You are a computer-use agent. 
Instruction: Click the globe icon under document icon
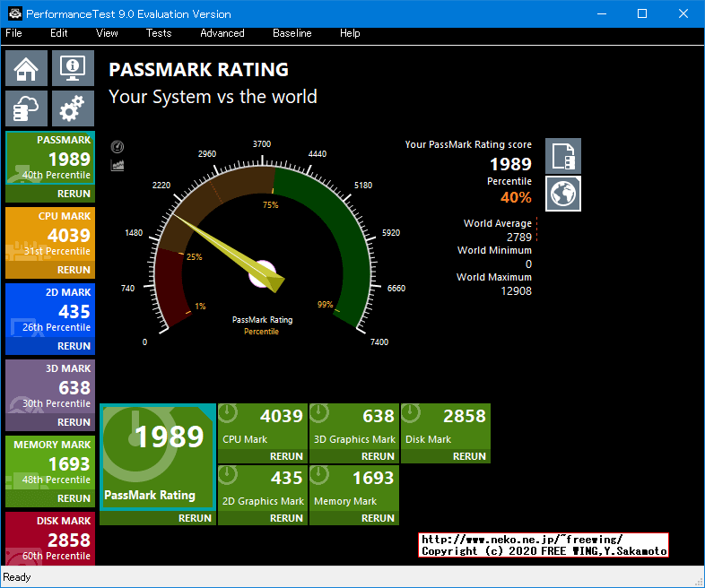[563, 194]
